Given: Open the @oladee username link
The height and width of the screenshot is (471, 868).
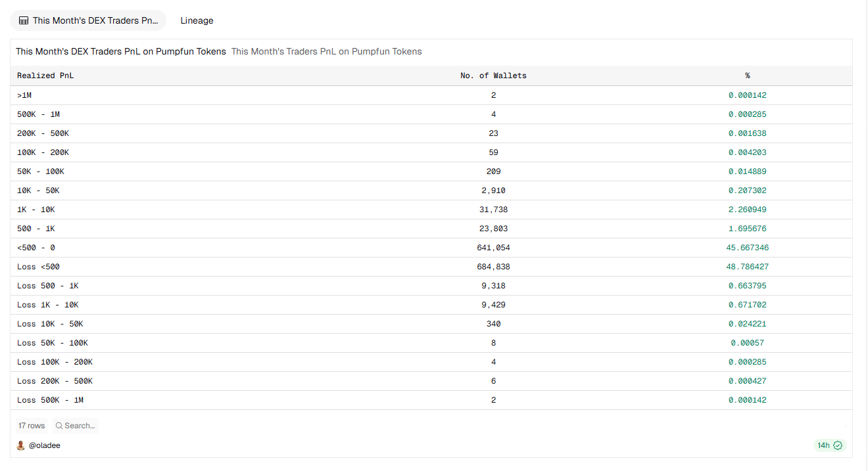Looking at the screenshot, I should tap(45, 445).
